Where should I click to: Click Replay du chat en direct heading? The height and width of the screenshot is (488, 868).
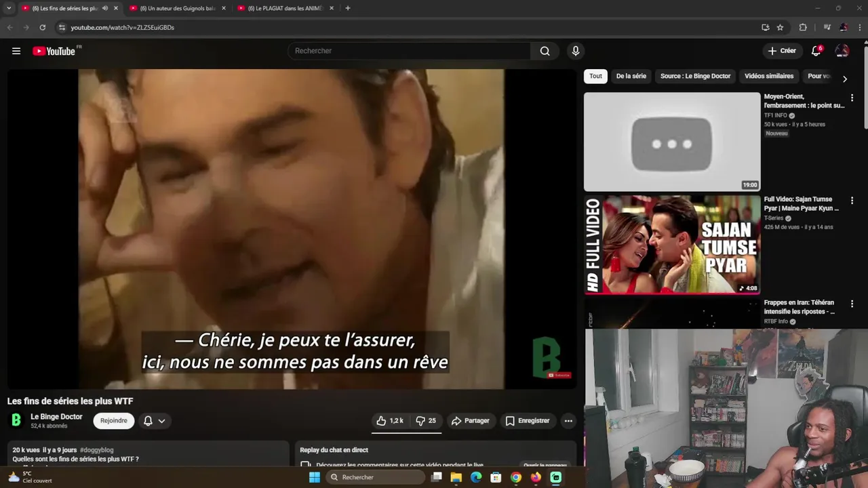click(x=334, y=450)
